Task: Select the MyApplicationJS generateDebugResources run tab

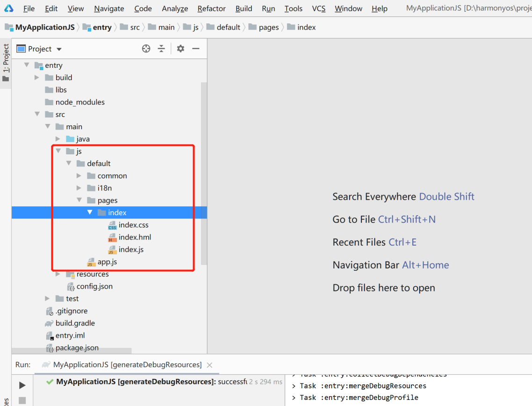Action: [127, 364]
